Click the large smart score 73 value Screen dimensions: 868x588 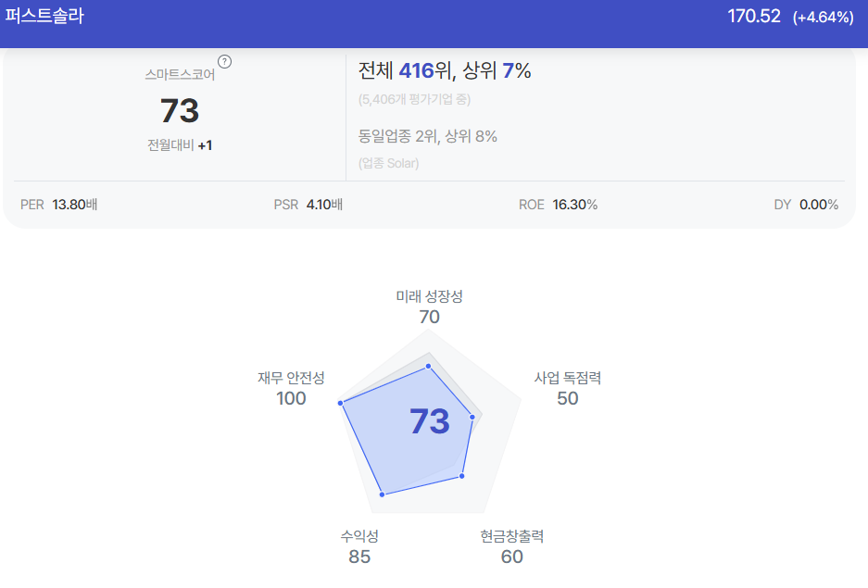click(180, 110)
